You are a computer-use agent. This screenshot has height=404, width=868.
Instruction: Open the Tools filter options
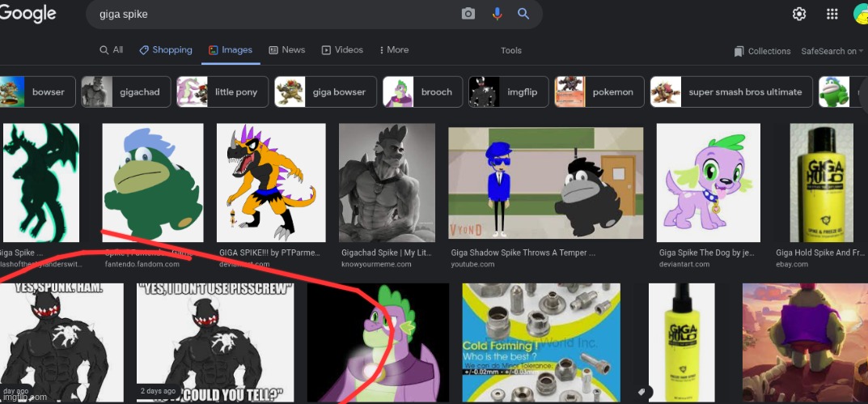point(511,50)
